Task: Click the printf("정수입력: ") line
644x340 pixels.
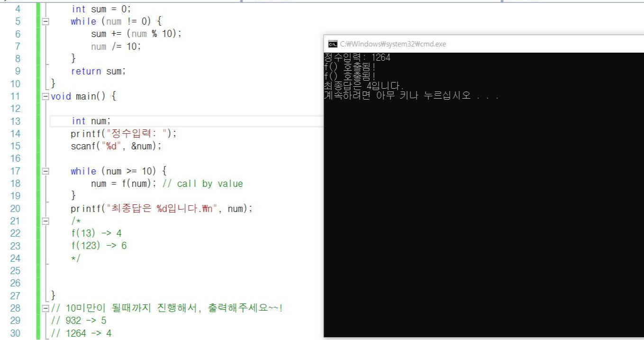Action: click(124, 134)
